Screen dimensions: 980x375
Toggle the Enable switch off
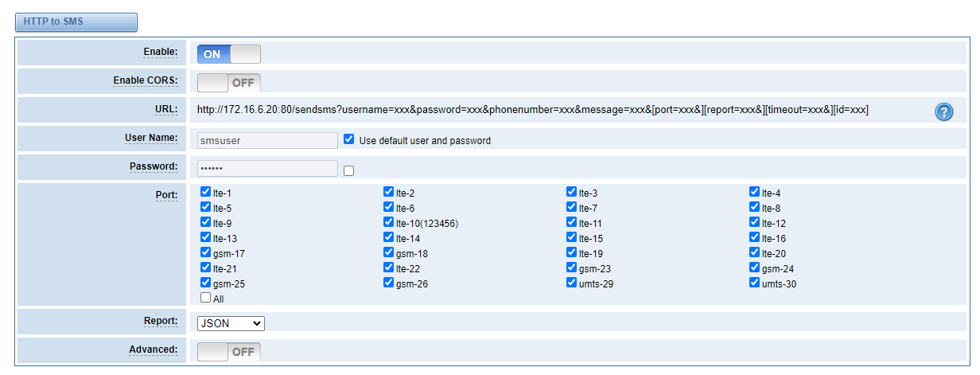tap(229, 54)
